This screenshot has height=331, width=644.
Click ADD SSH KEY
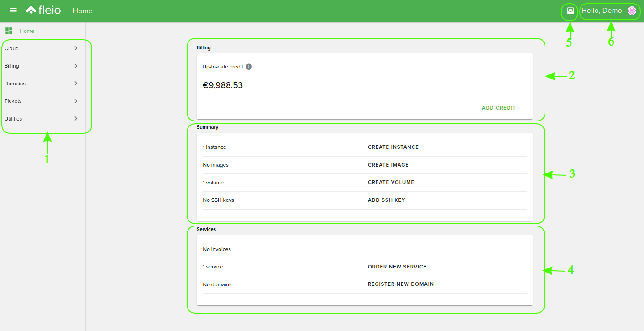[387, 200]
